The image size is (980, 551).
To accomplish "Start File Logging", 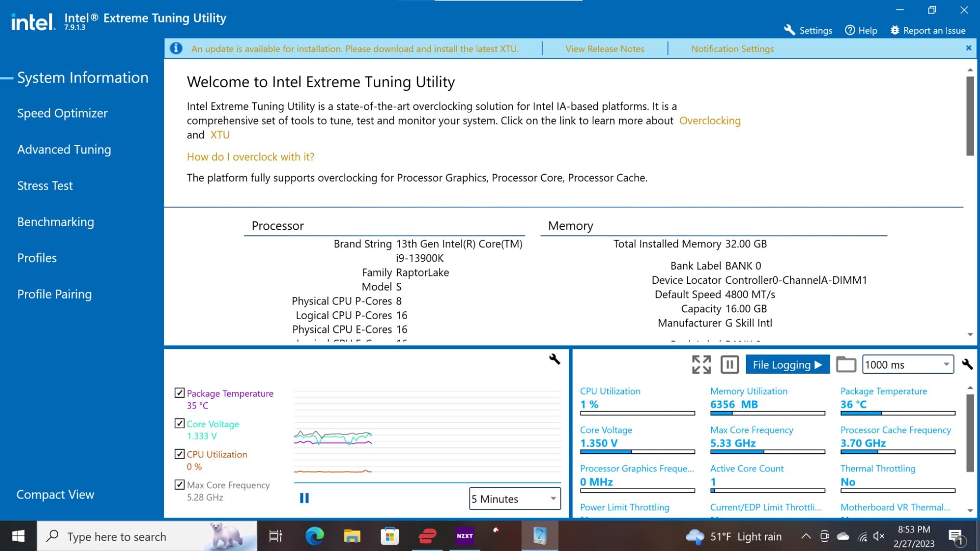I will [788, 364].
